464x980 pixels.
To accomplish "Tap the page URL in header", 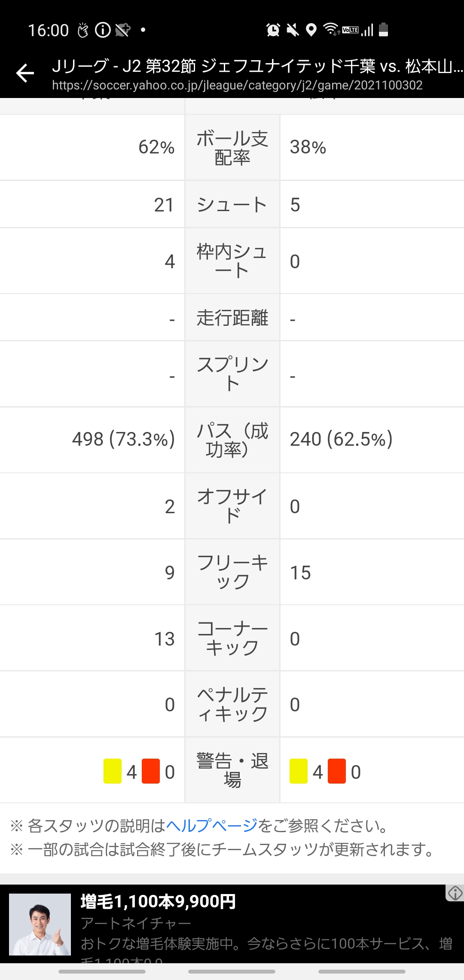I will pyautogui.click(x=237, y=85).
